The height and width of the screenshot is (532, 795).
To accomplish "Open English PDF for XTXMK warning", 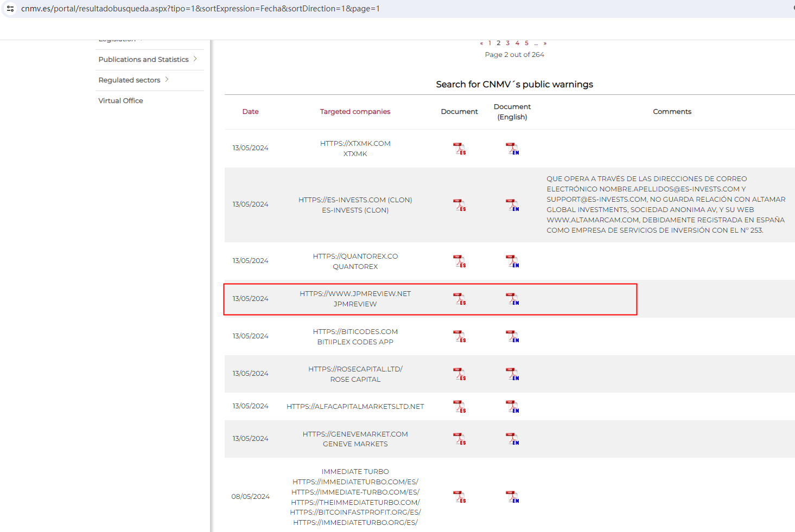I will click(x=512, y=149).
